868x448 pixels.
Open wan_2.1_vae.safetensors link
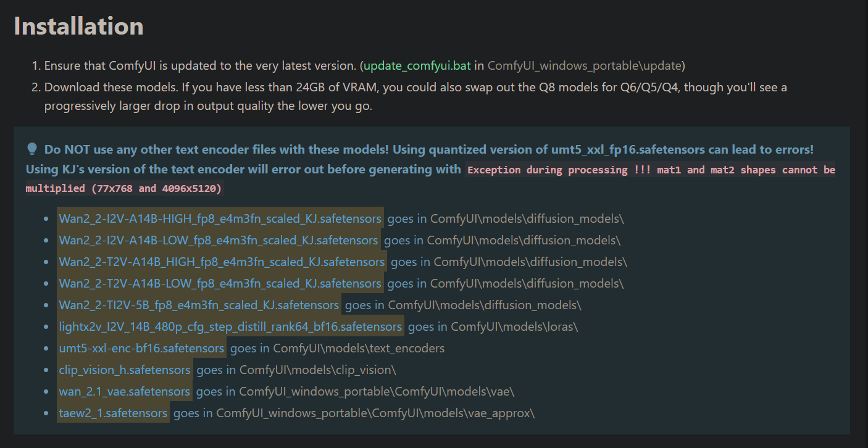pyautogui.click(x=125, y=391)
